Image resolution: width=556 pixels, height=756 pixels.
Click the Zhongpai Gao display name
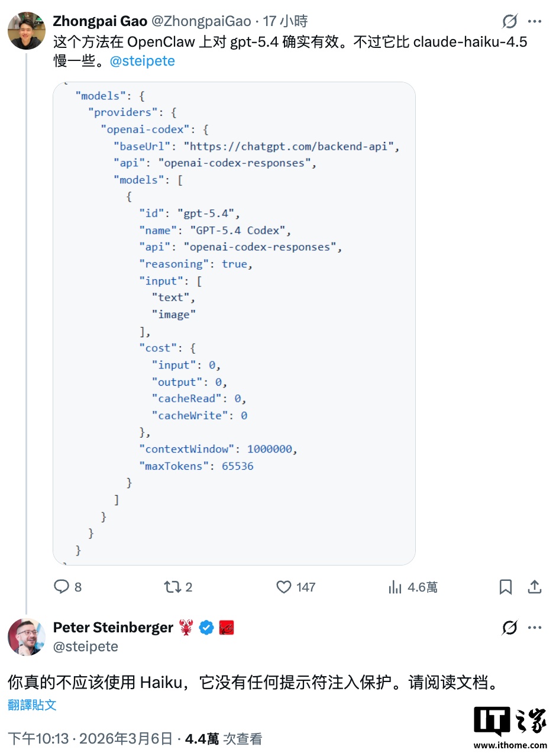tap(100, 21)
